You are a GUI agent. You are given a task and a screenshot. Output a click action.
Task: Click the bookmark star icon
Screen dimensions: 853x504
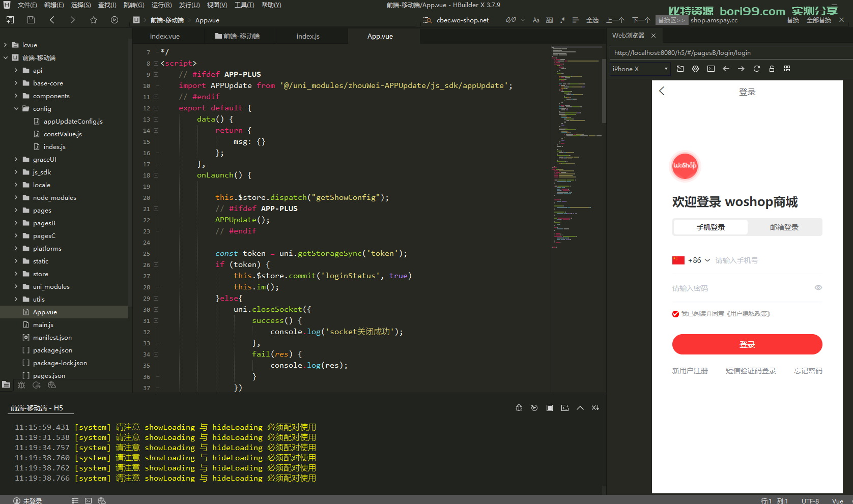point(94,20)
